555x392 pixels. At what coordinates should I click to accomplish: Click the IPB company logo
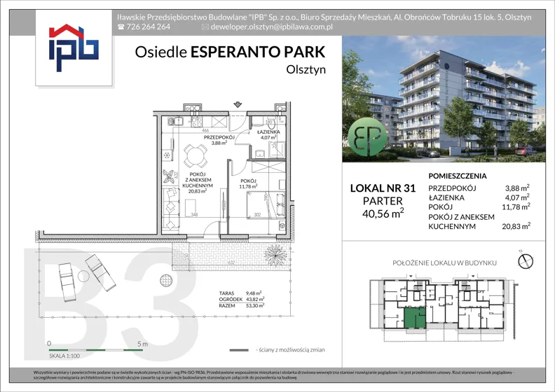(74, 48)
